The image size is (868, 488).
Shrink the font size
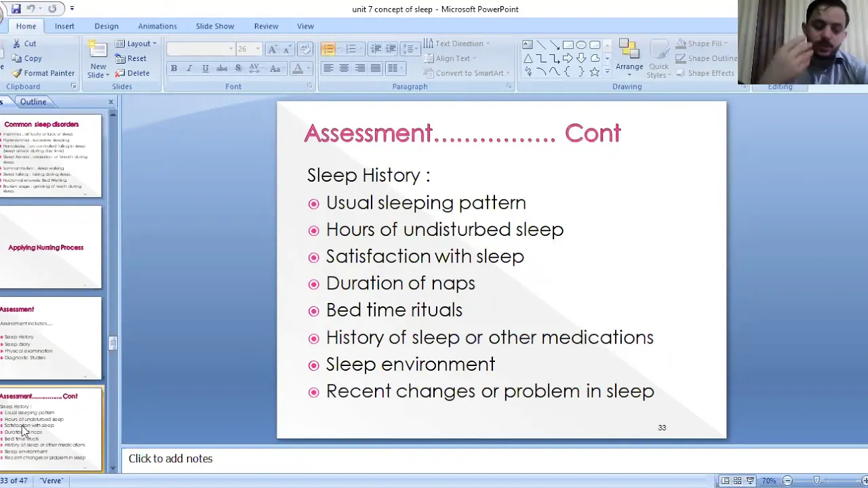tap(287, 49)
